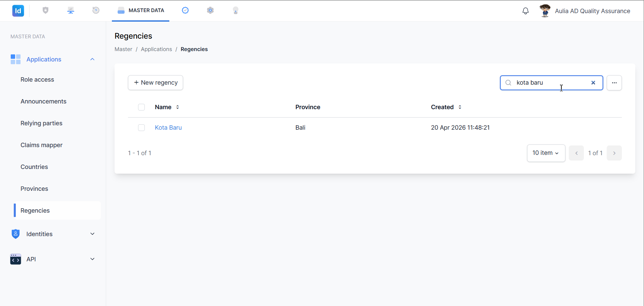Image resolution: width=644 pixels, height=306 pixels.
Task: Select Regencies in the sidebar
Action: [57, 211]
